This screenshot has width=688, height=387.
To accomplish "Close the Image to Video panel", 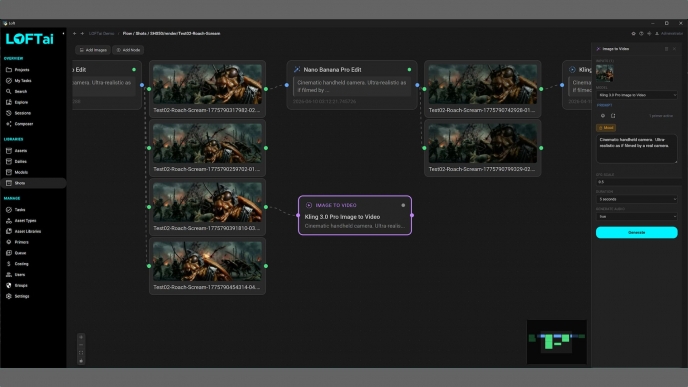I will (x=674, y=49).
